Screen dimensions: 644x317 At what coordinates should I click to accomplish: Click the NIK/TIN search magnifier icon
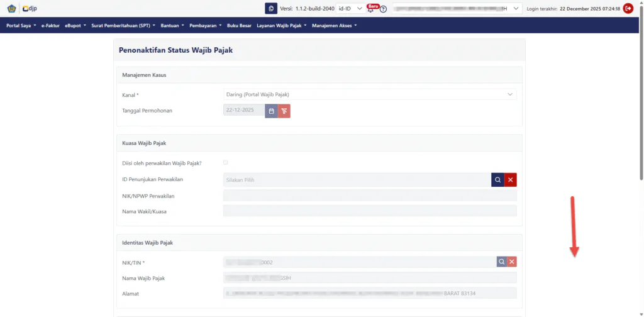502,262
